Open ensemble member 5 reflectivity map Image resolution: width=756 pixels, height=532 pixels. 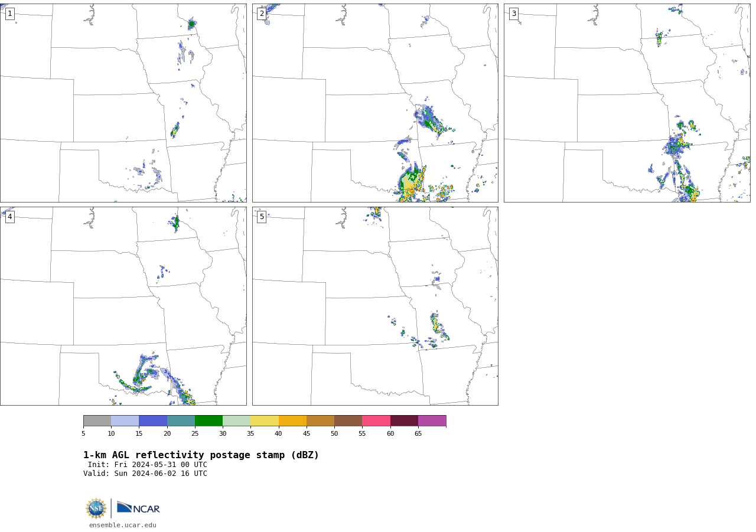pyautogui.click(x=375, y=306)
